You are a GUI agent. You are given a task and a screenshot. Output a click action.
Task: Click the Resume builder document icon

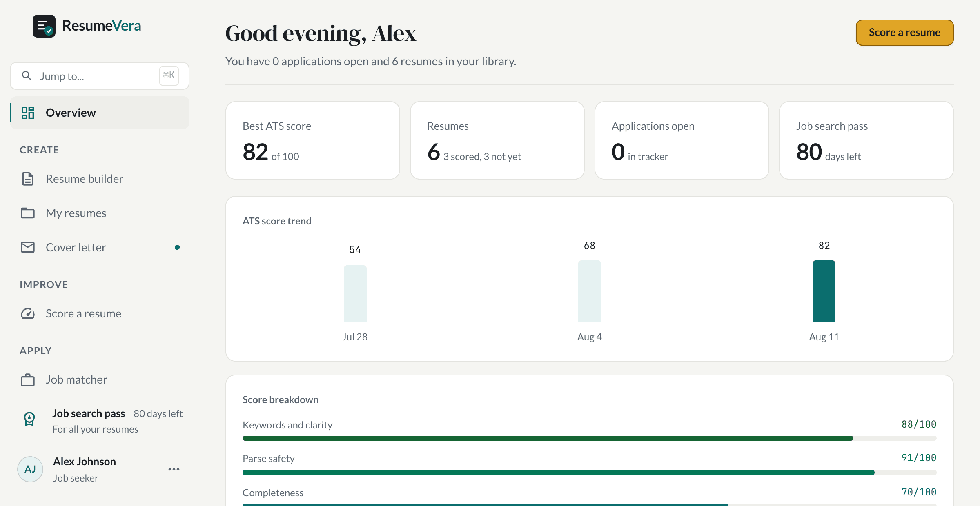point(28,179)
